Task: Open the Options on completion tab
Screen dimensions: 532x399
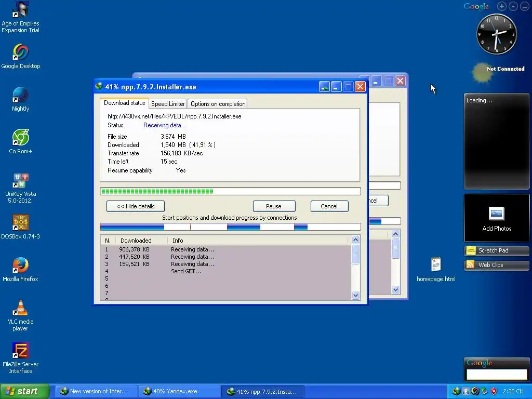Action: pyautogui.click(x=218, y=104)
